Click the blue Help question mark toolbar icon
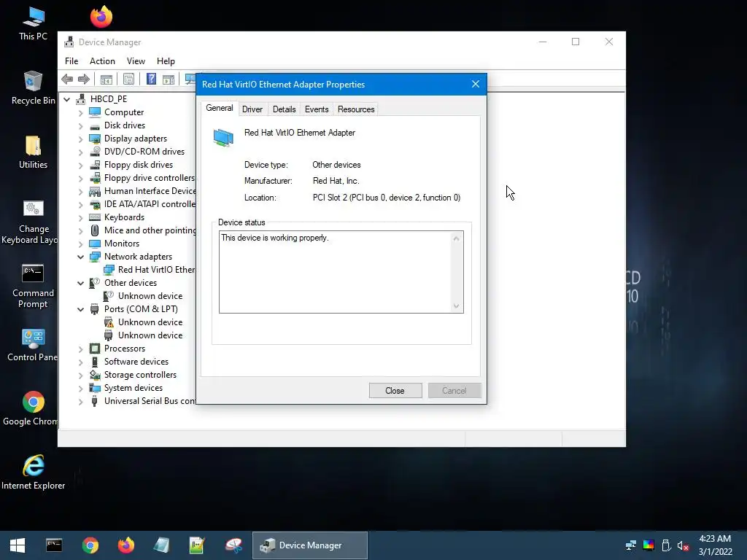Image resolution: width=747 pixels, height=560 pixels. click(151, 79)
